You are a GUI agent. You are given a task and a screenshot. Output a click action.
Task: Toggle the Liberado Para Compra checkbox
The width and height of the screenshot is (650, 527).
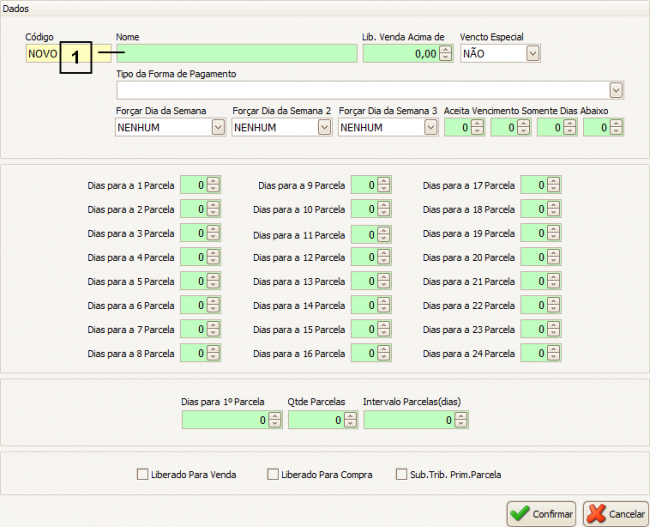click(273, 474)
